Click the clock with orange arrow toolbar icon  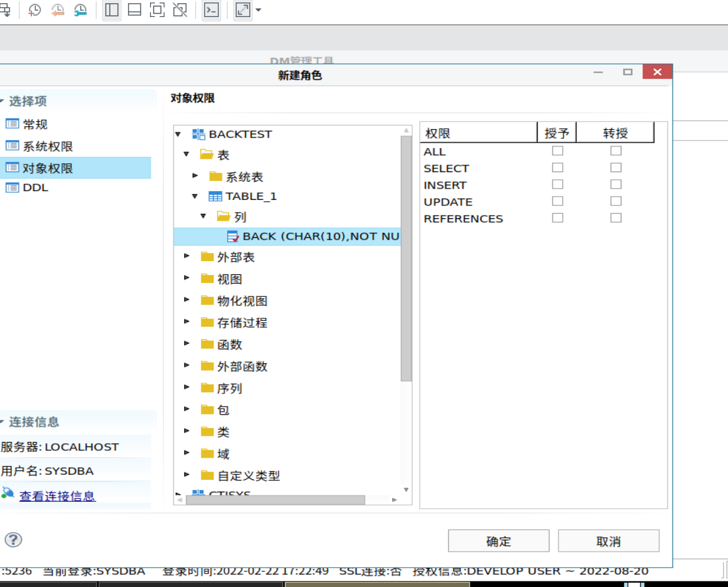pyautogui.click(x=57, y=10)
